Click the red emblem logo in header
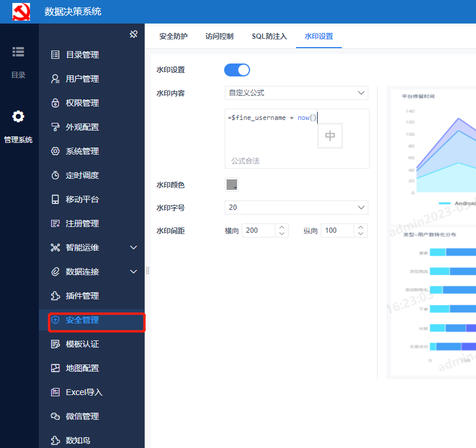 pyautogui.click(x=21, y=12)
